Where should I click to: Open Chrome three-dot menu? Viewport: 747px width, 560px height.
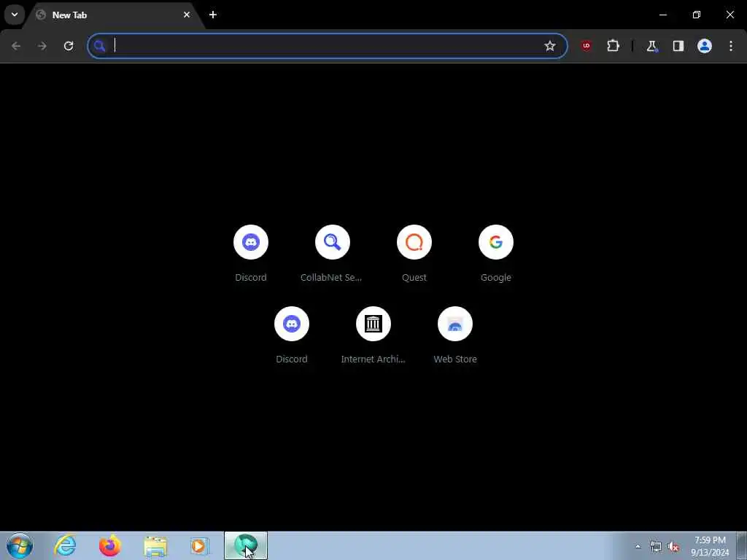[x=731, y=46]
